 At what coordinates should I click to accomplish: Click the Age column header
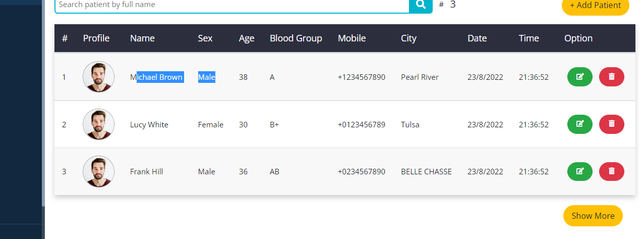[x=246, y=38]
